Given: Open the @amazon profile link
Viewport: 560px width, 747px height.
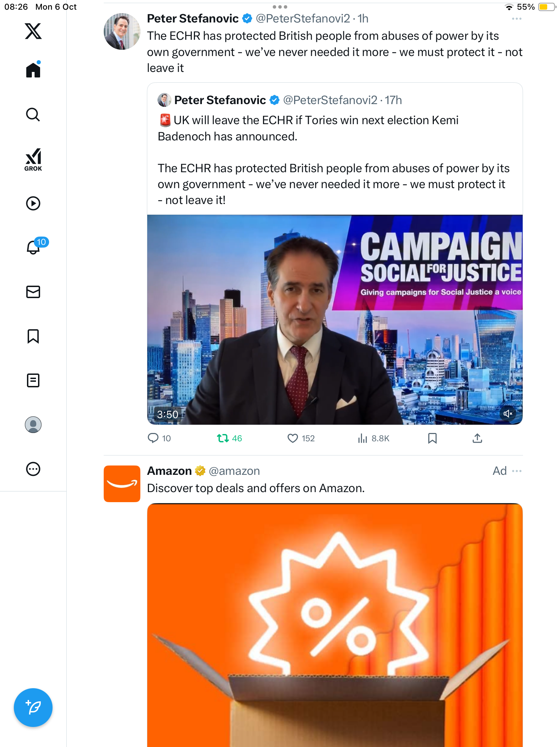Looking at the screenshot, I should [x=234, y=471].
